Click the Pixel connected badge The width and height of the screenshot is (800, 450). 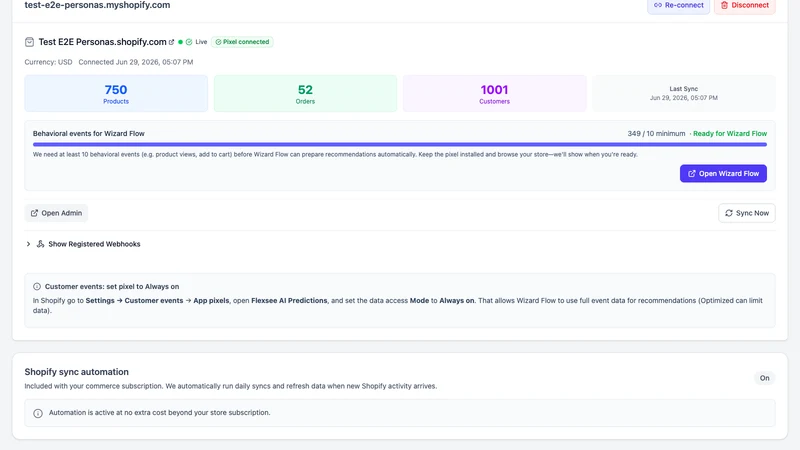point(242,42)
